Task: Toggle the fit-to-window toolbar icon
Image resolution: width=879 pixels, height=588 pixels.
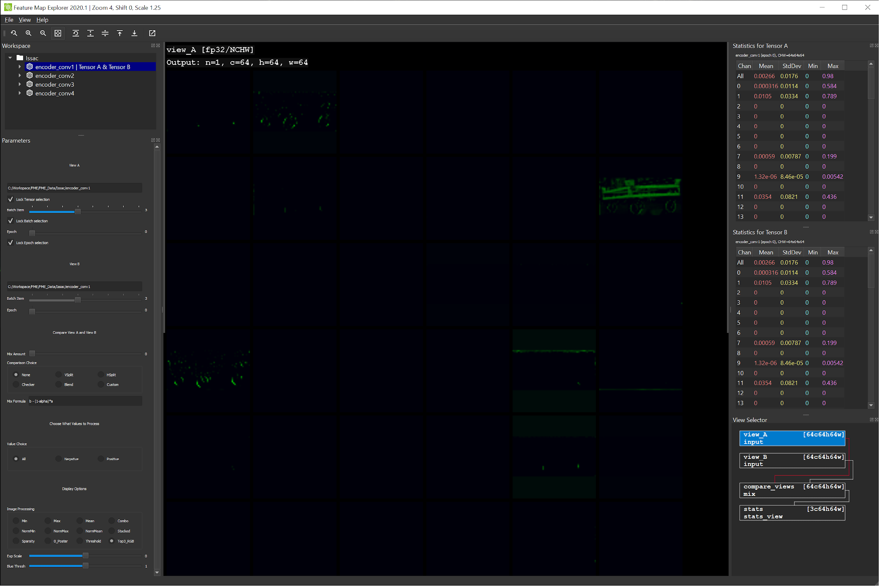Action: click(x=58, y=33)
